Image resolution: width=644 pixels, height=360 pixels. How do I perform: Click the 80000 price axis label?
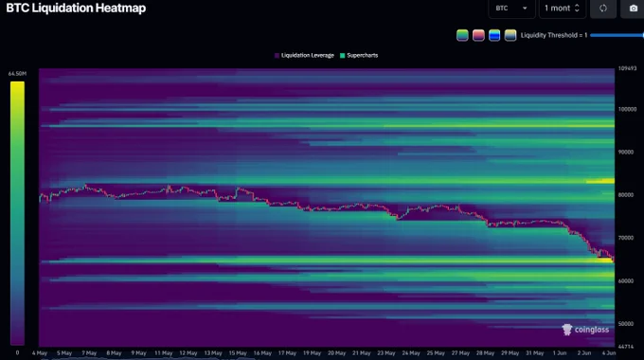626,195
